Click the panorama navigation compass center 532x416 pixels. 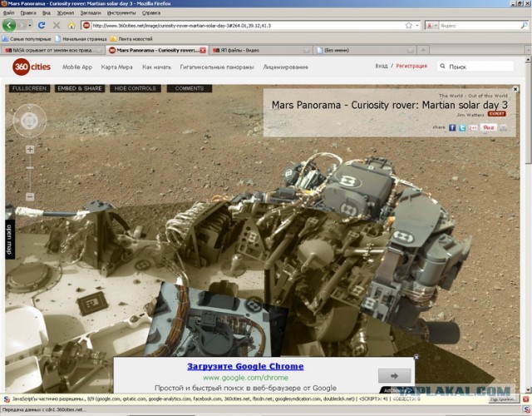pos(30,121)
